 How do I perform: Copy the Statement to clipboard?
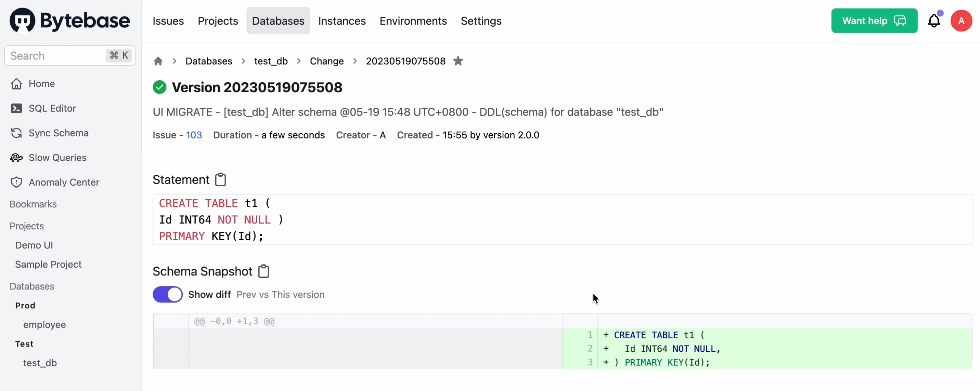pos(221,180)
